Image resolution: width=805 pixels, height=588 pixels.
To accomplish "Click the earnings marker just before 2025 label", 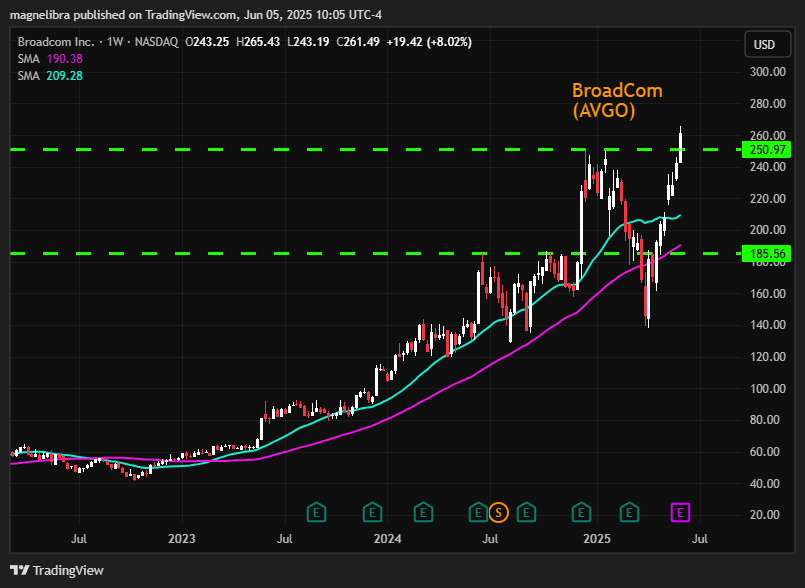I will 581,513.
